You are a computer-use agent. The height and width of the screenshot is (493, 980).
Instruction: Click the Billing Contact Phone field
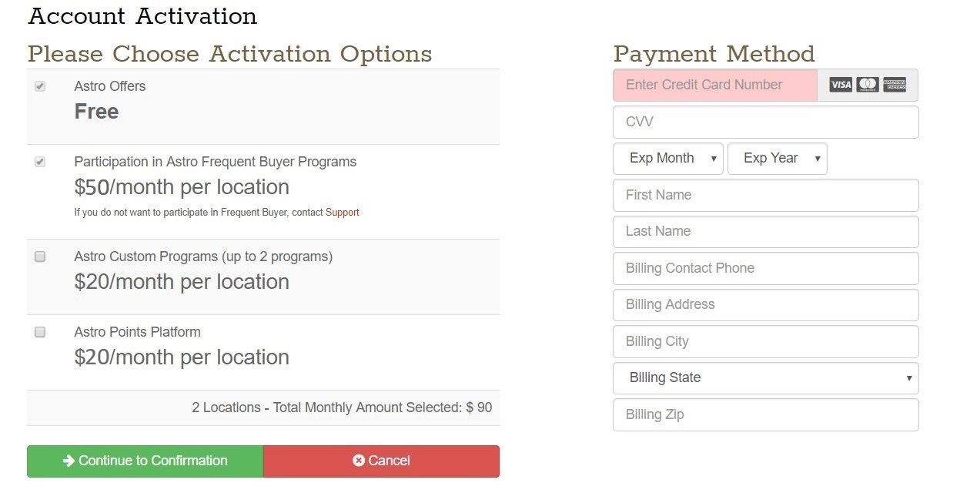tap(765, 269)
